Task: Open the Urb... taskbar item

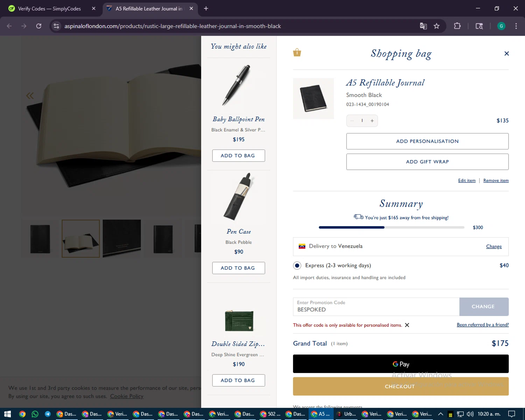Action: (346, 414)
